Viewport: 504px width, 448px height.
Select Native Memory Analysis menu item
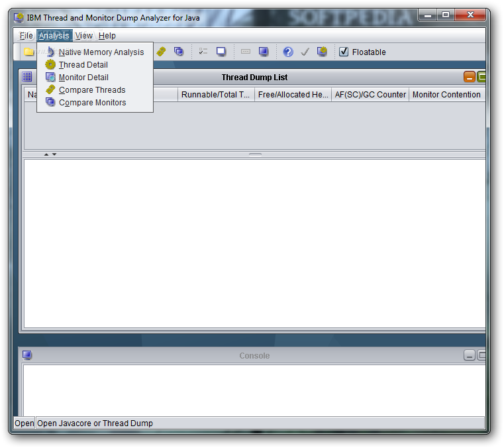[95, 52]
